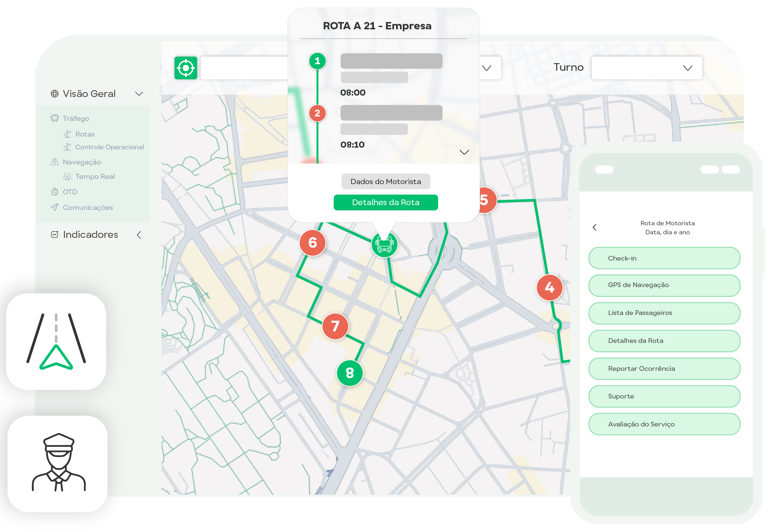Tap Lista de Passageiros on the phone

(664, 313)
